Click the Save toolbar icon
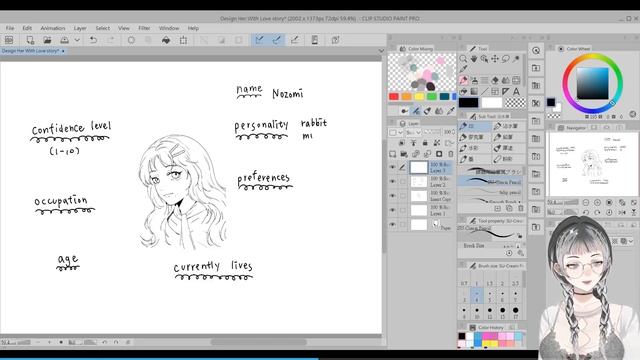The image size is (640, 360). 64,40
